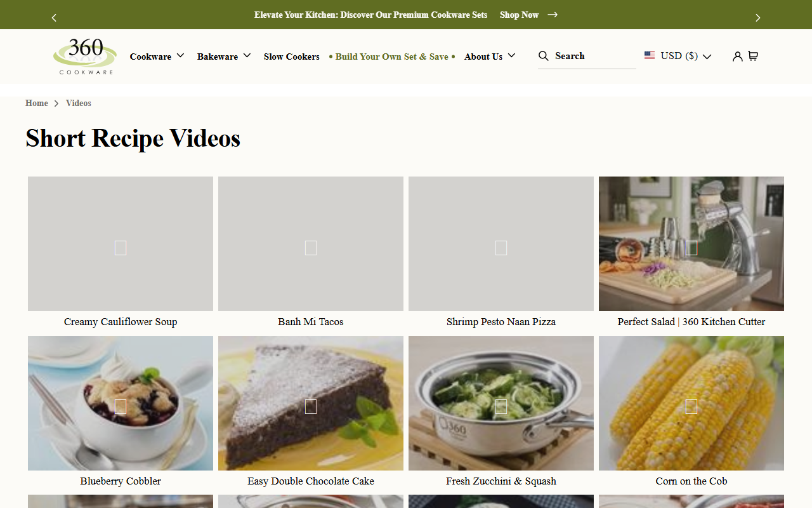Play icon on Blueberry Cobbler video
The height and width of the screenshot is (508, 812).
(121, 406)
